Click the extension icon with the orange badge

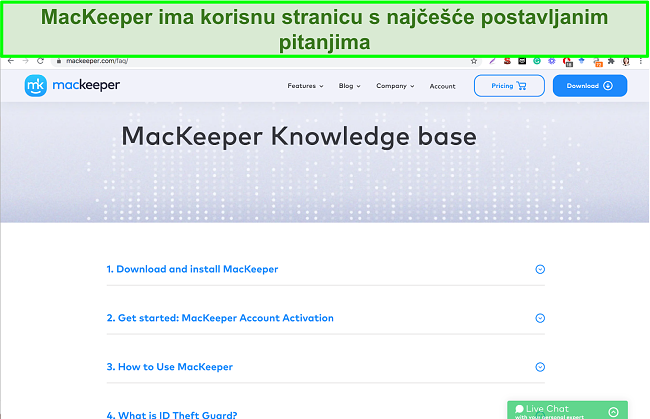597,62
